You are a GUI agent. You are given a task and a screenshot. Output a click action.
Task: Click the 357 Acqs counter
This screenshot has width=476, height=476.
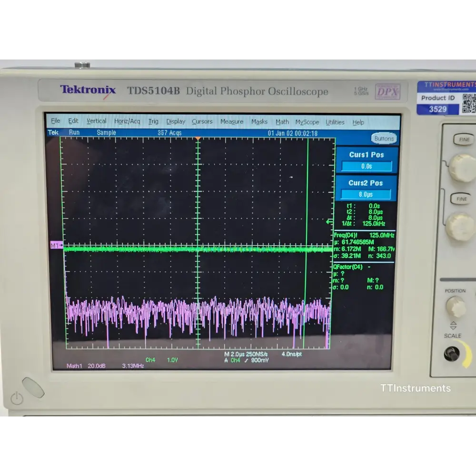tap(169, 133)
